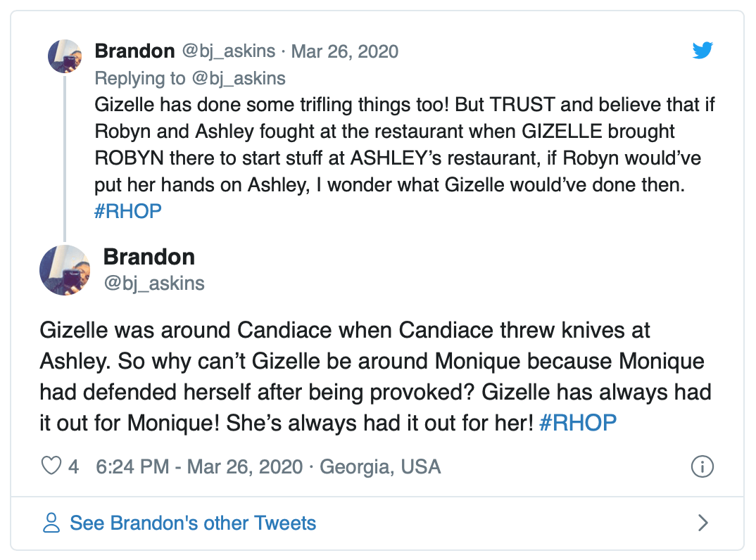Screen dimensions: 756x560
Task: Open Brandon's large profile avatar
Action: pyautogui.click(x=65, y=270)
